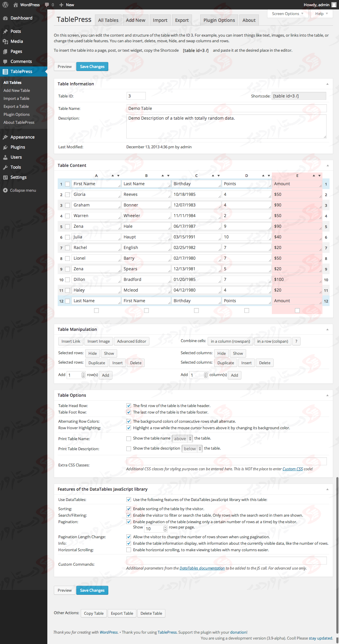Open the table name position dropdown 'above'
The image size is (339, 644).
[x=182, y=439]
